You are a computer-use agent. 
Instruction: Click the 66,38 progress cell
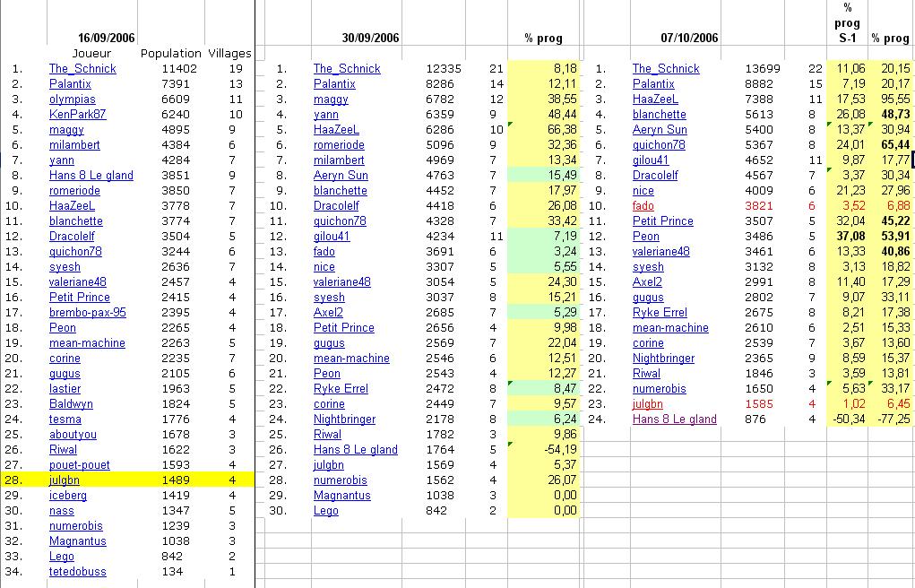click(563, 130)
